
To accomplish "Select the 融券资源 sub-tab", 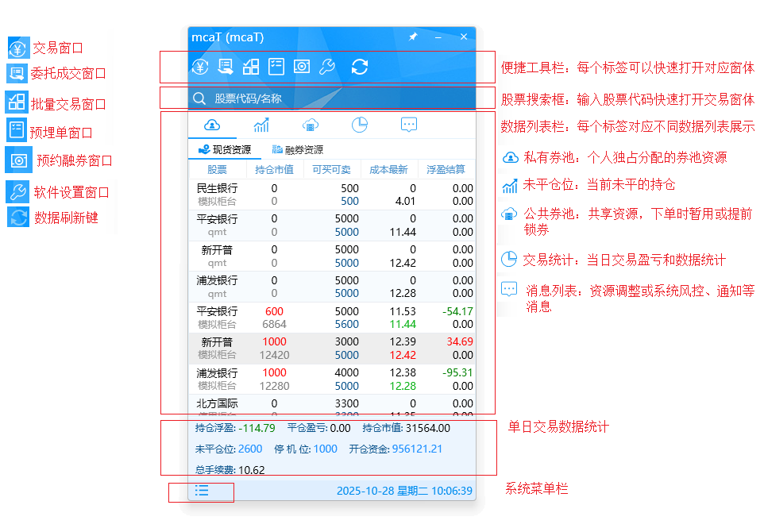I will click(x=298, y=149).
